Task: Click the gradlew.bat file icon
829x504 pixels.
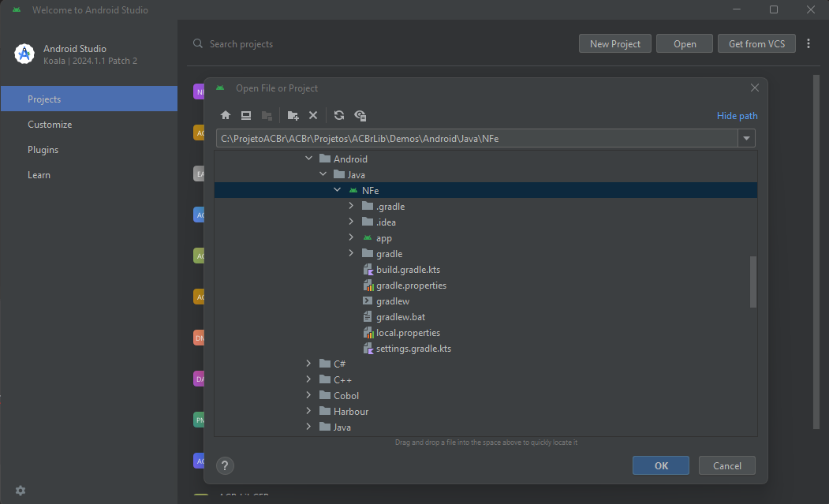Action: 368,317
